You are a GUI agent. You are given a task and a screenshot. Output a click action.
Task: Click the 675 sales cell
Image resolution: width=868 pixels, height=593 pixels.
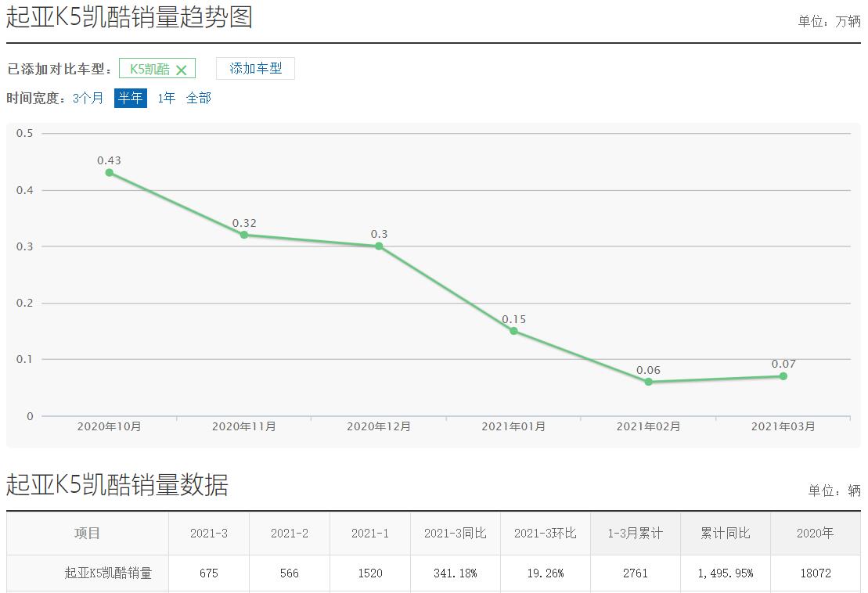click(209, 573)
